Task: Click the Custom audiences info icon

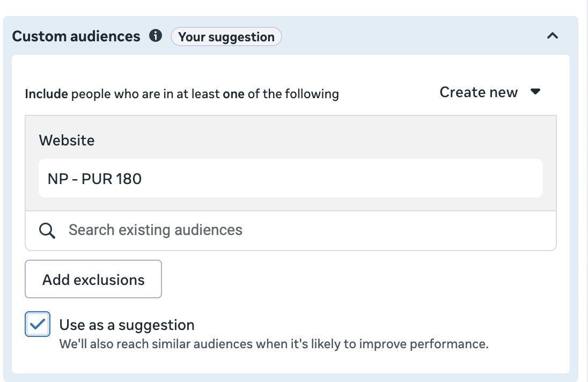Action: (x=156, y=36)
